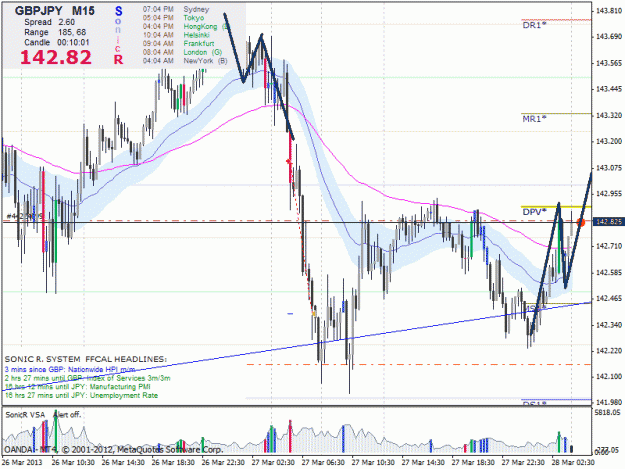
Task: Click the JPY Unemployment Rate headline
Action: 81,396
